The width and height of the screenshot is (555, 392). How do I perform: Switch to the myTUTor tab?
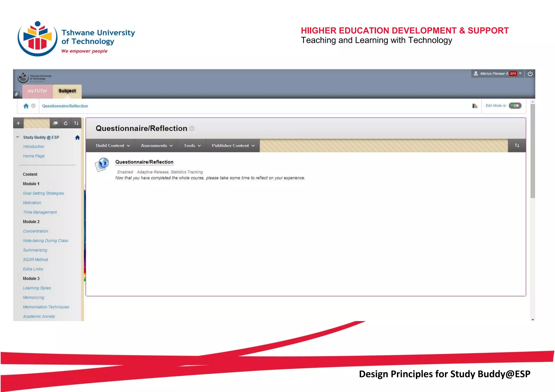(x=37, y=91)
